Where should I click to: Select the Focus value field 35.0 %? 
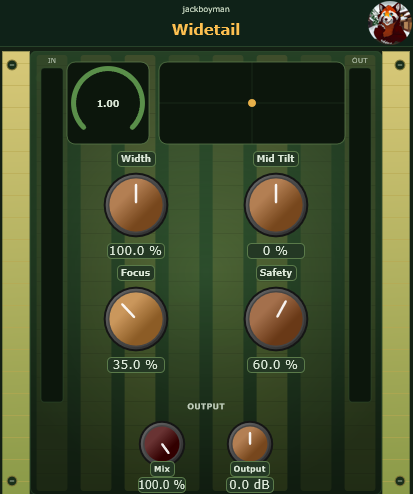coord(136,365)
